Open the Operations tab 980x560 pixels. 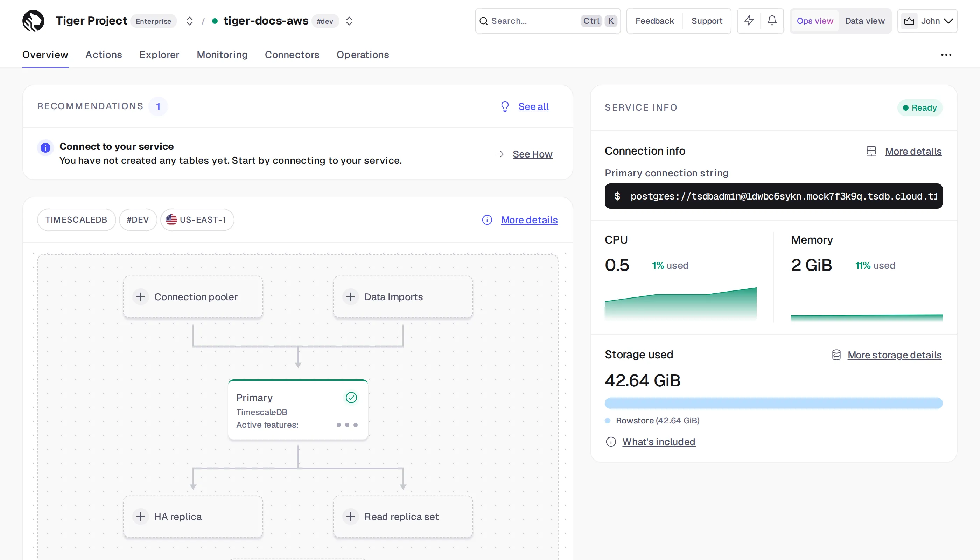coord(363,55)
